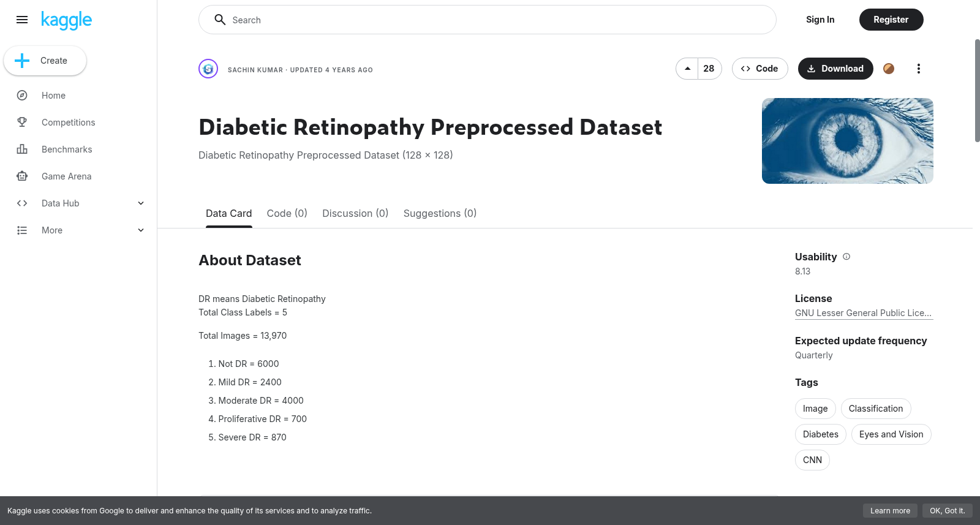The width and height of the screenshot is (980, 525).
Task: Click the Code button
Action: tap(759, 69)
